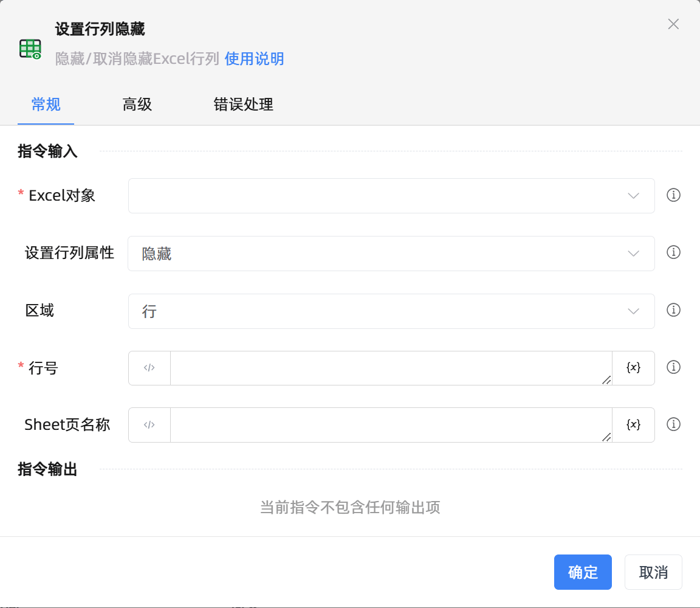Click the Excel table icon in header

click(30, 49)
